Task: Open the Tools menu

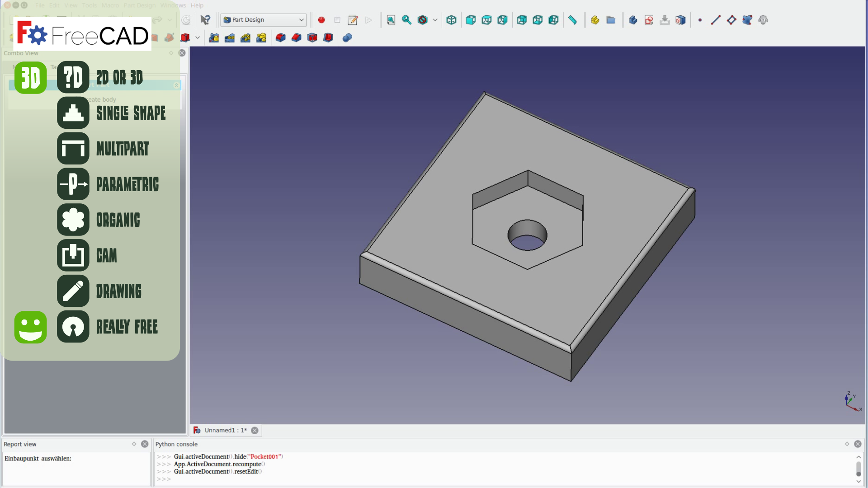Action: pyautogui.click(x=90, y=5)
